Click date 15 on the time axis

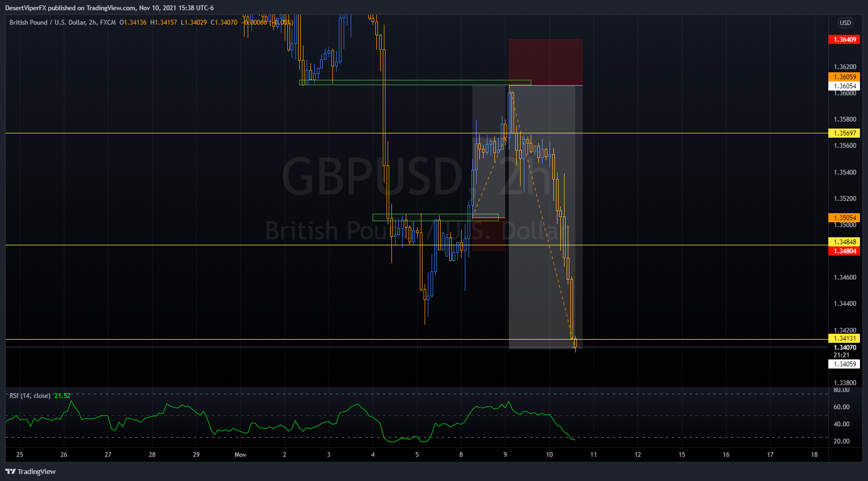click(x=682, y=455)
